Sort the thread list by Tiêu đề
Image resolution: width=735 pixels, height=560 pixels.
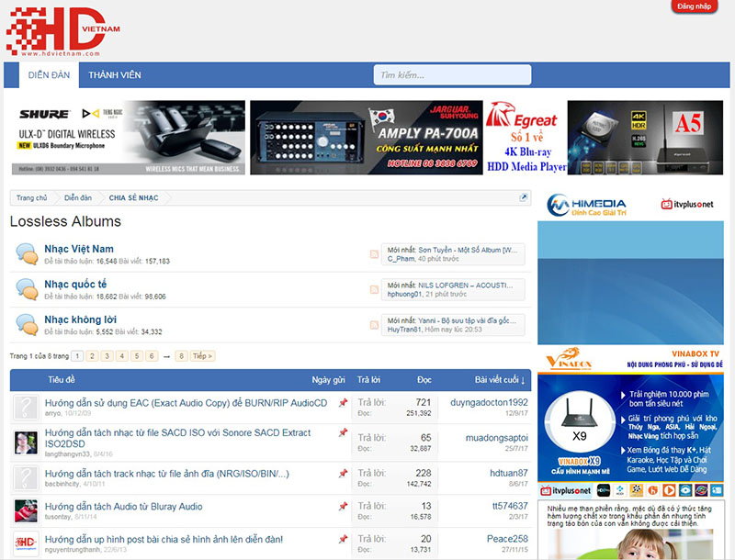(x=62, y=379)
